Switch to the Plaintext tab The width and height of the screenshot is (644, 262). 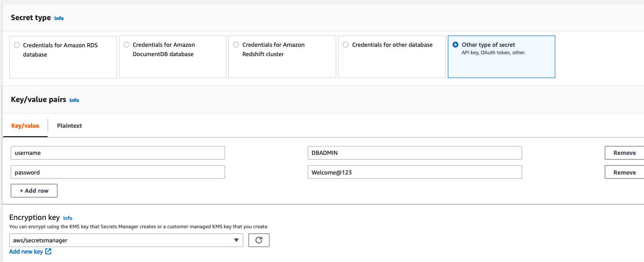coord(69,126)
